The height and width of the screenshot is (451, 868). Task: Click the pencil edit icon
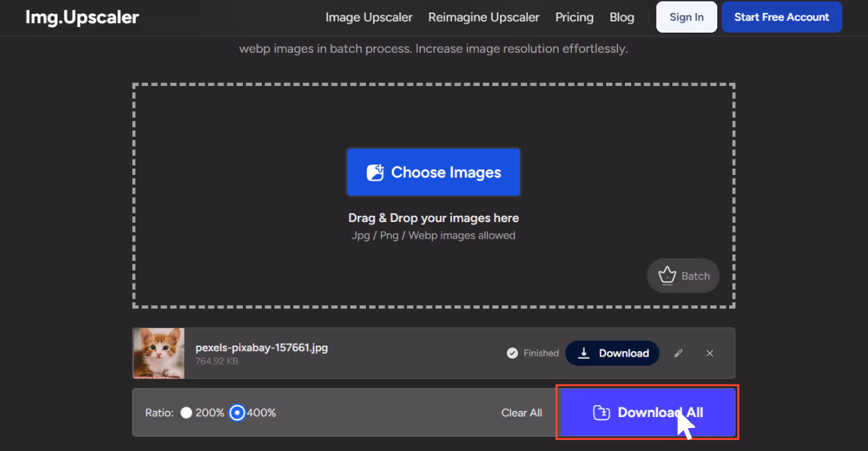pos(678,353)
